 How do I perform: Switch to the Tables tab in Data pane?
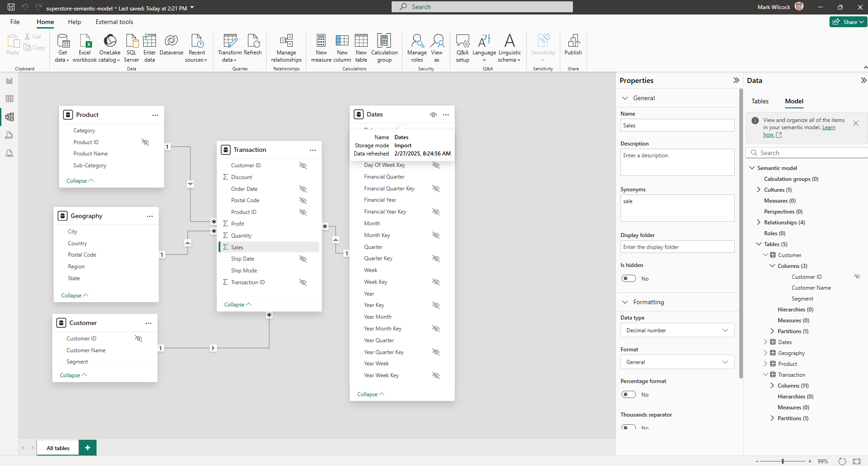(760, 101)
